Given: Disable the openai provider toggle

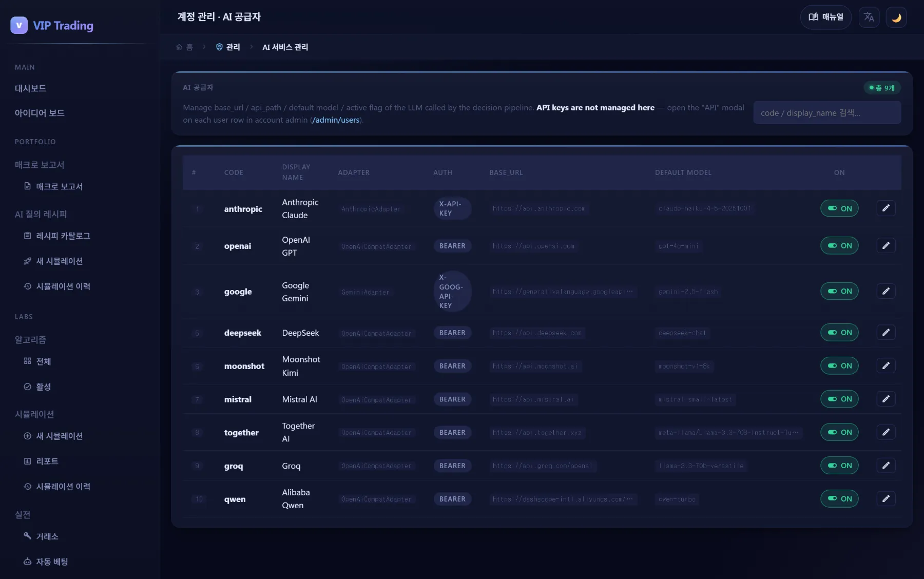Looking at the screenshot, I should point(839,246).
